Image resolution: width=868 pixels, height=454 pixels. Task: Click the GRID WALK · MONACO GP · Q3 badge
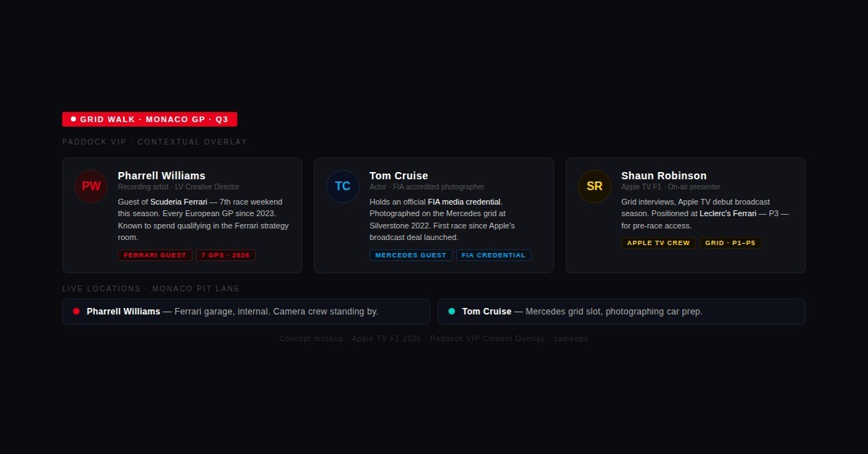click(150, 119)
